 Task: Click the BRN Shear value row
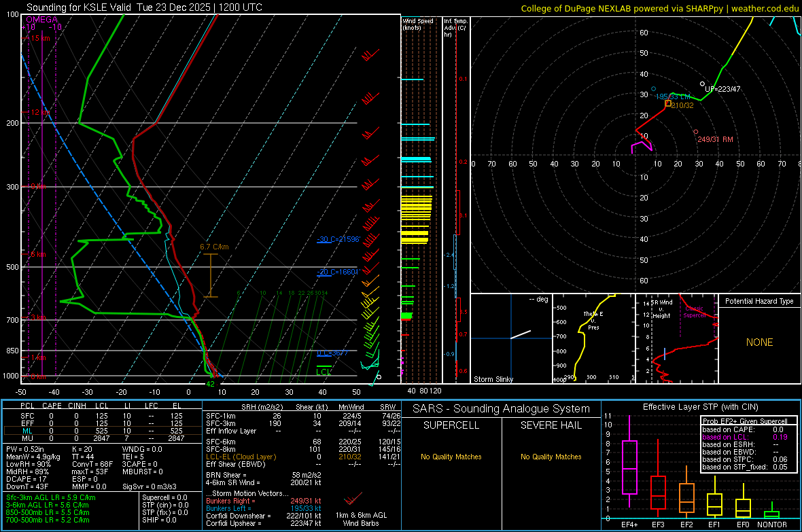[264, 475]
